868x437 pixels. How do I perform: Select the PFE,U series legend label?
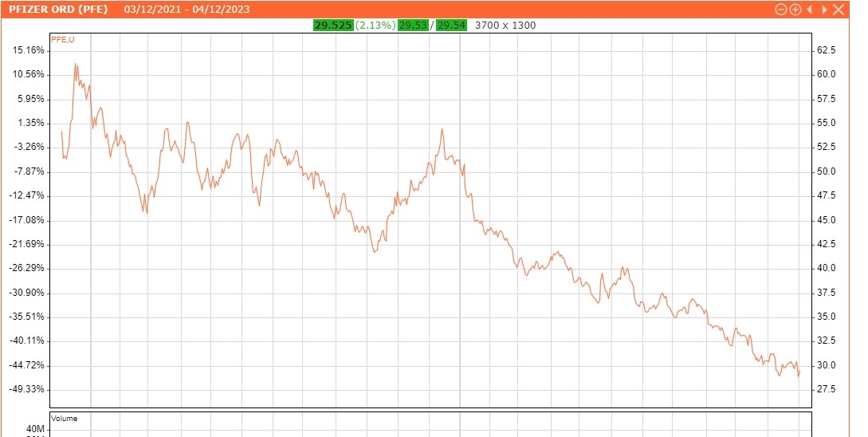(63, 39)
